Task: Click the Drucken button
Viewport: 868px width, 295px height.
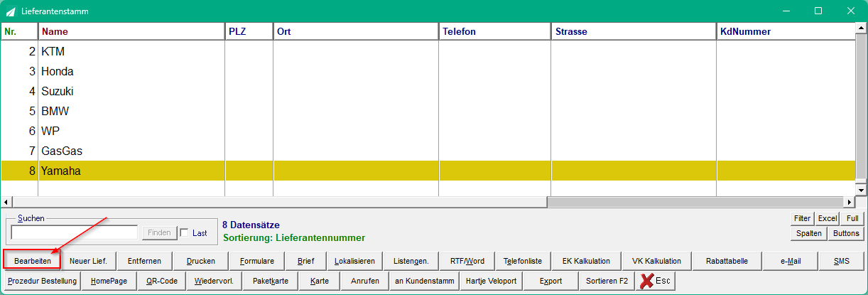Action: [x=201, y=261]
